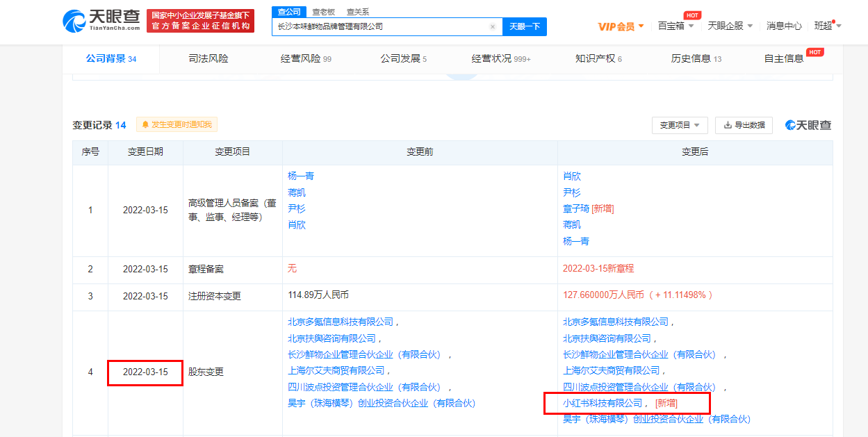This screenshot has width=868, height=437.
Task: Click the 2022-03-15新章程 cell
Action: [598, 268]
